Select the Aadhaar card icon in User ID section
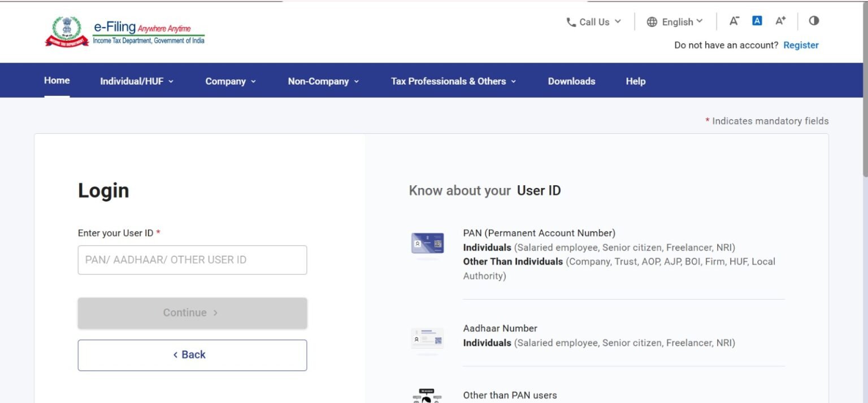The width and height of the screenshot is (868, 403). tap(427, 338)
